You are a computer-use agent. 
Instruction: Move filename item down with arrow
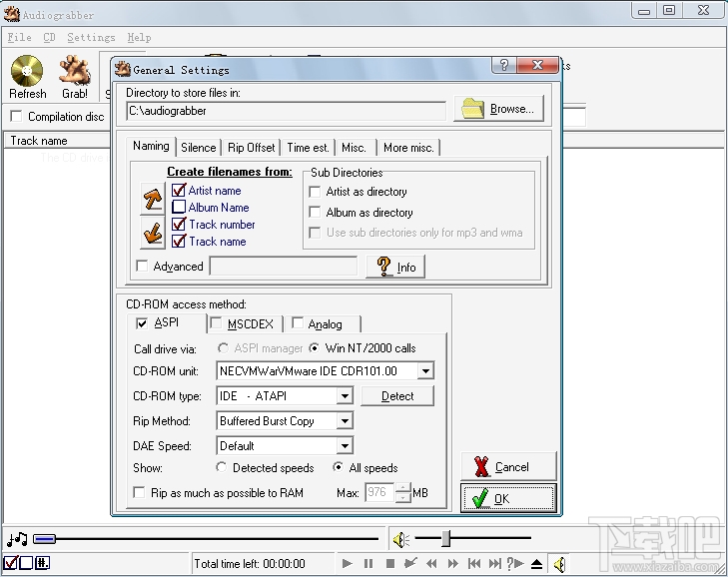tap(152, 234)
